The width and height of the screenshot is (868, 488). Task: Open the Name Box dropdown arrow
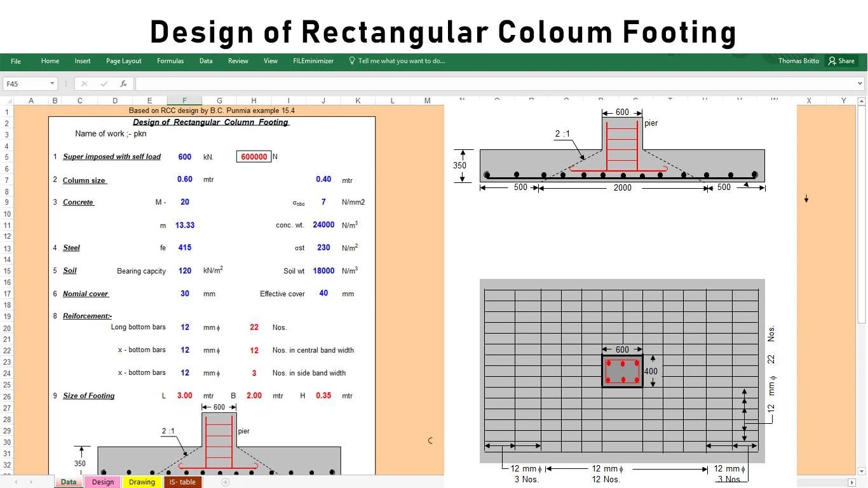click(52, 83)
